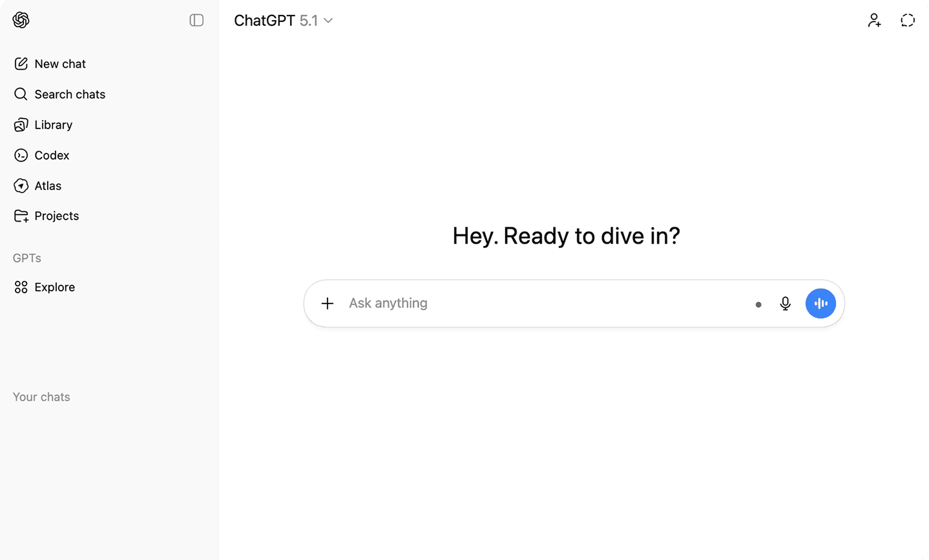The image size is (929, 560).
Task: Turn on temporary chat via dashed circle icon
Action: [x=908, y=21]
